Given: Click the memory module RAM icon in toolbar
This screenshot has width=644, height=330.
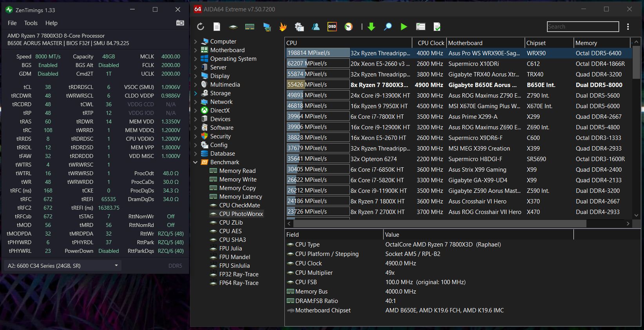Looking at the screenshot, I should (x=250, y=27).
